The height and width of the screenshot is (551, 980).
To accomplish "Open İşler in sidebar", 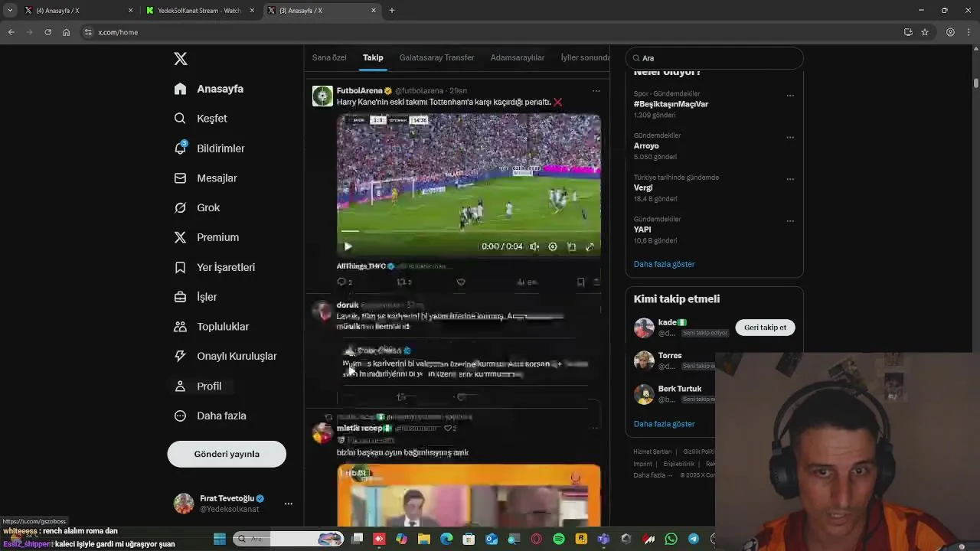I will [196, 297].
